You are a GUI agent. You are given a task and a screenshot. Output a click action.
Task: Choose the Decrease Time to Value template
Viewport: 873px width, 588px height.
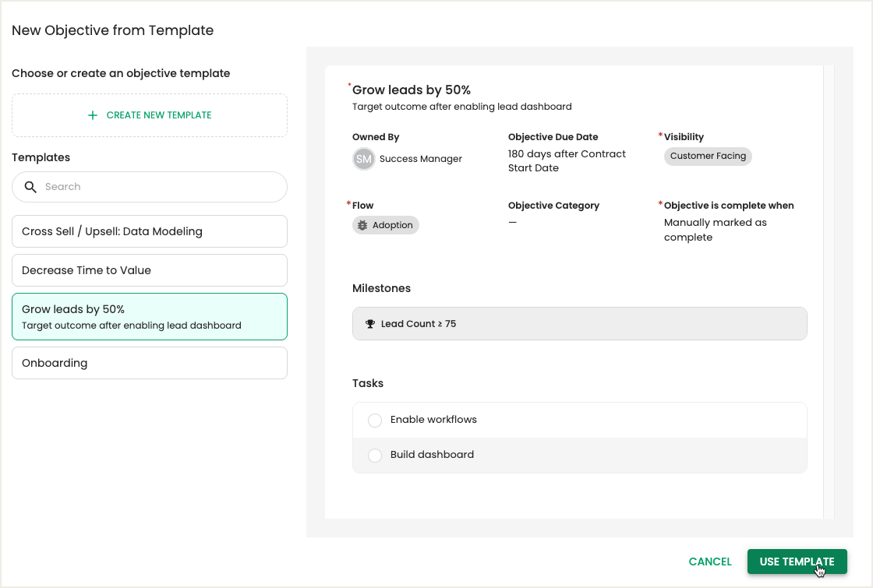coord(150,270)
